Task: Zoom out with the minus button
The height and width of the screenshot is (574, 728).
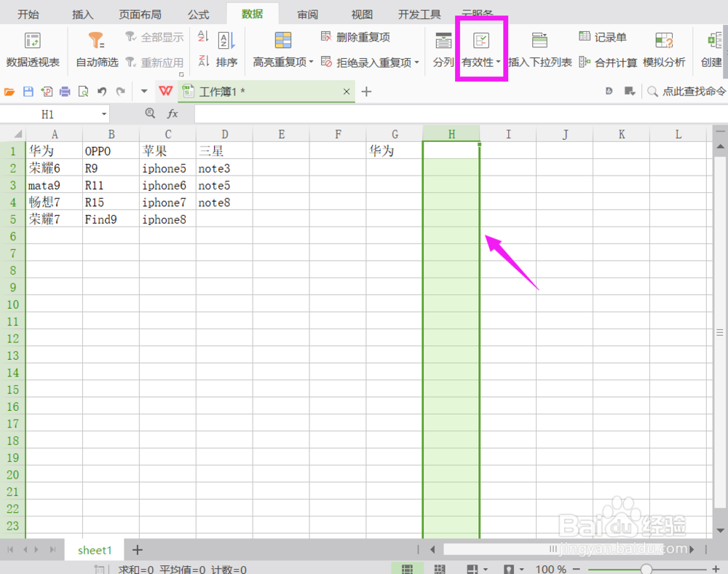Action: 577,569
